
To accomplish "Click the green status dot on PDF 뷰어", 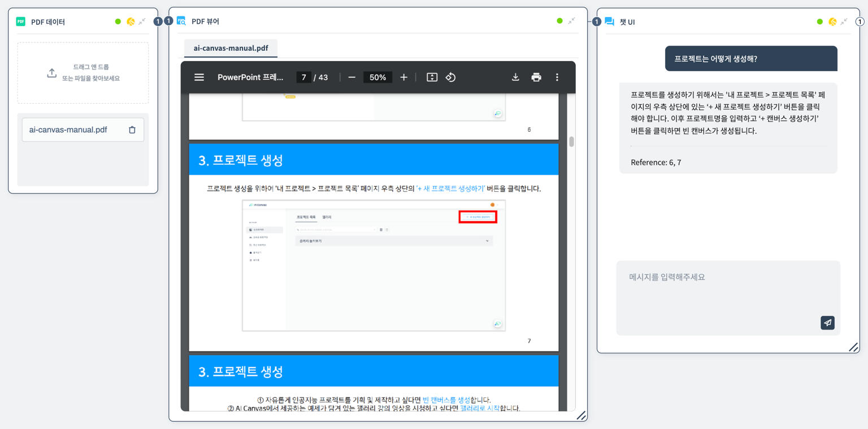I will click(560, 19).
